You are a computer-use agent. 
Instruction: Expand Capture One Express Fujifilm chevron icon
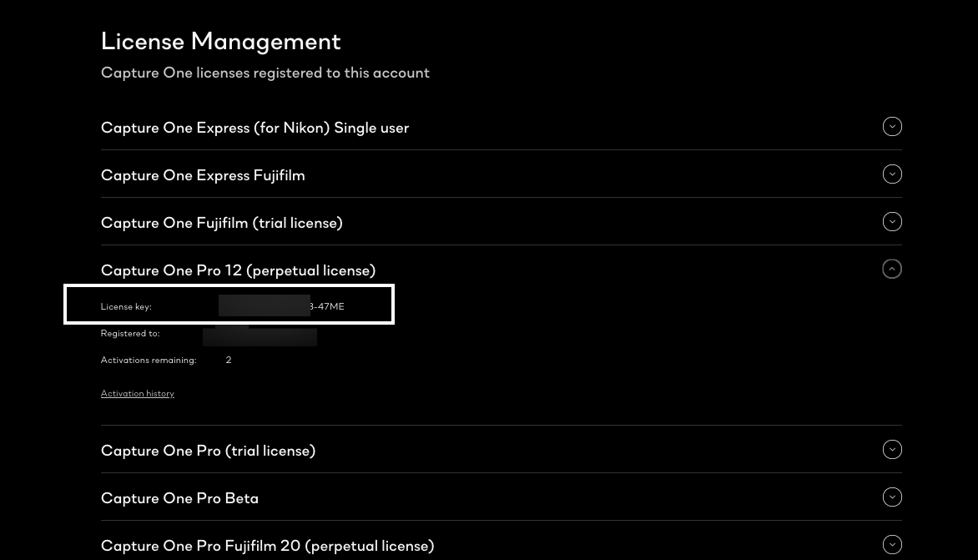892,174
